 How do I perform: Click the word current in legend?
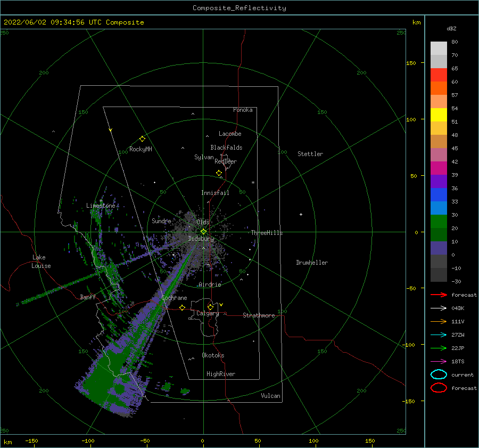pyautogui.click(x=463, y=374)
